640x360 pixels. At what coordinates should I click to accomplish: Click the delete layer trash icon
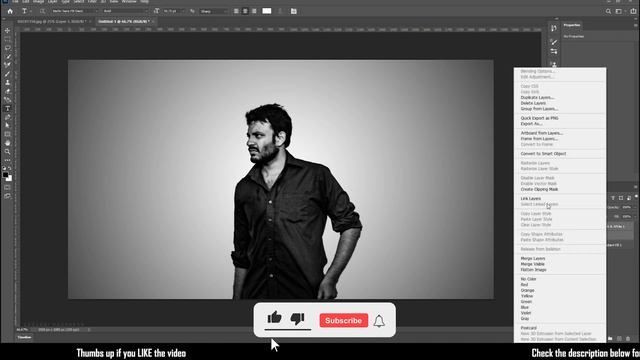pos(628,338)
